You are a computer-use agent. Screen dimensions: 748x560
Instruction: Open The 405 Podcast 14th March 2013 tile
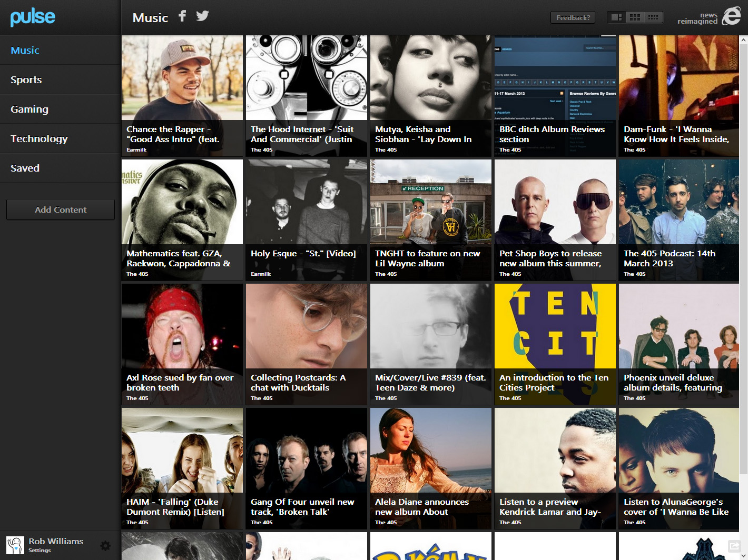679,220
